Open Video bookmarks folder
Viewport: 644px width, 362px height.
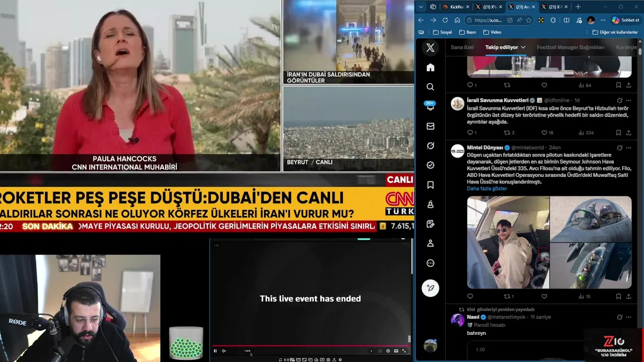point(492,32)
